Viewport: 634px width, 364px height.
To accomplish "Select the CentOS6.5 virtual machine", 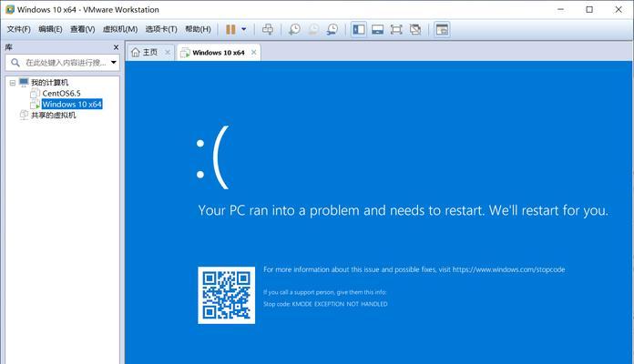I will [61, 94].
